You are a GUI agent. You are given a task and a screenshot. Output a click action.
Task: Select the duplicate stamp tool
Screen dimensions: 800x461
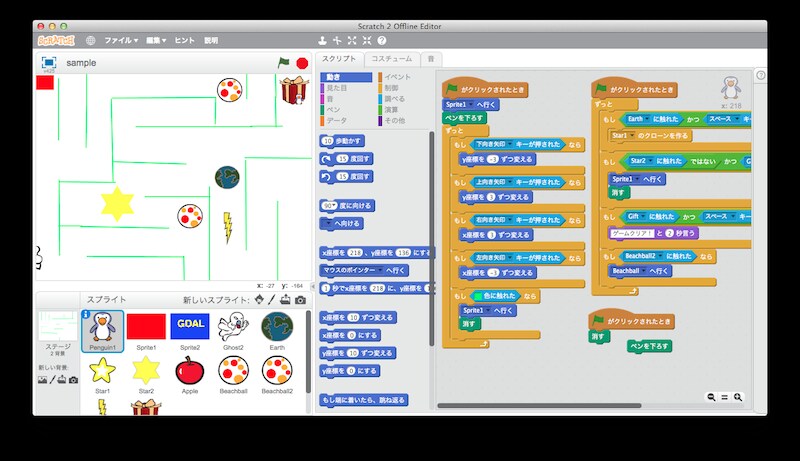point(322,41)
